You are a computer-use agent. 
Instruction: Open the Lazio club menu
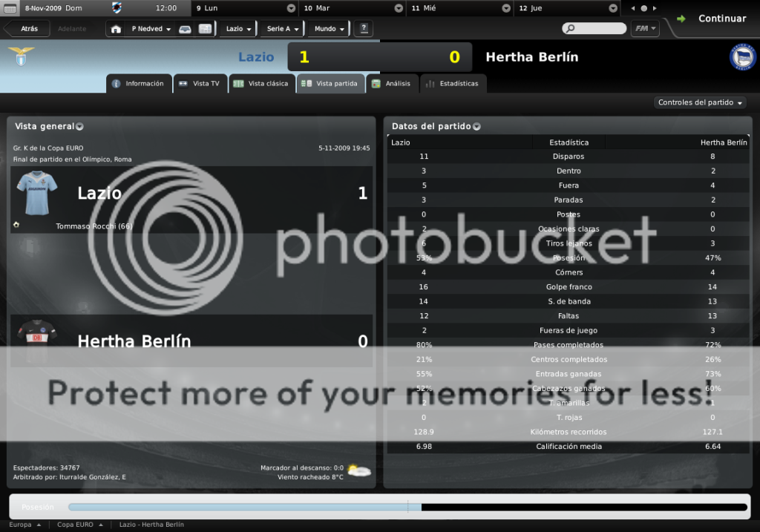(x=238, y=29)
